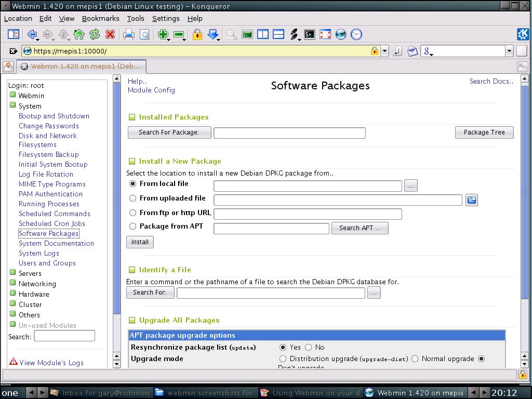Choose Normal upgrade mode

click(415, 358)
